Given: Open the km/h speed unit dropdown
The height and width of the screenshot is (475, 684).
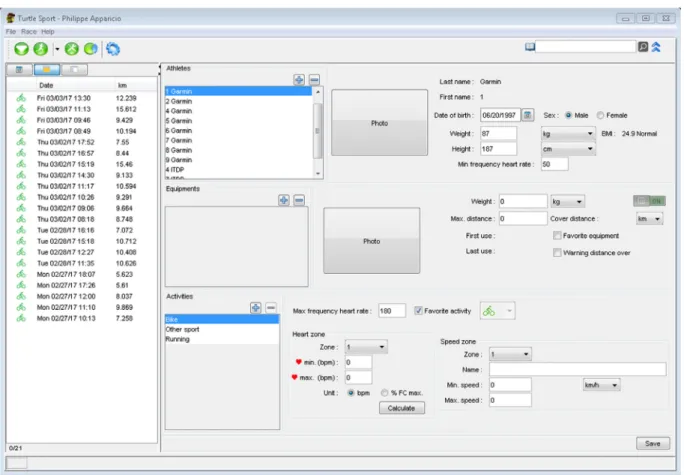Looking at the screenshot, I should click(x=601, y=385).
